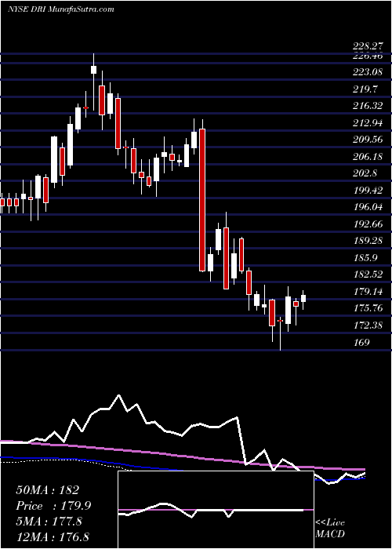Click the 209.56 price axis label
The width and height of the screenshot is (392, 549).
tap(368, 140)
